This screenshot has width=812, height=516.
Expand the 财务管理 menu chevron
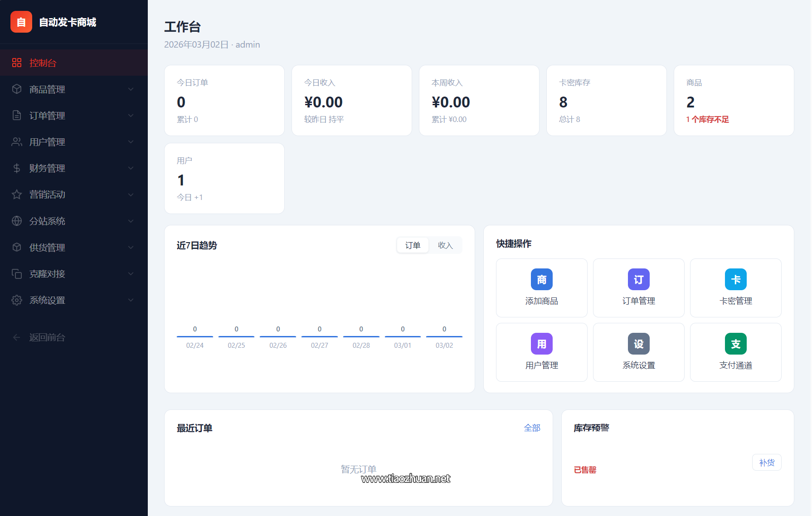pos(131,168)
